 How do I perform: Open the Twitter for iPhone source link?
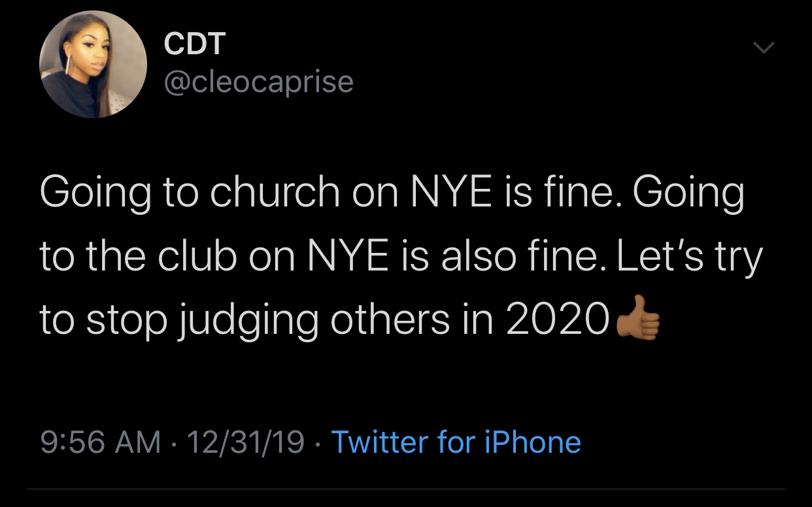click(x=456, y=442)
